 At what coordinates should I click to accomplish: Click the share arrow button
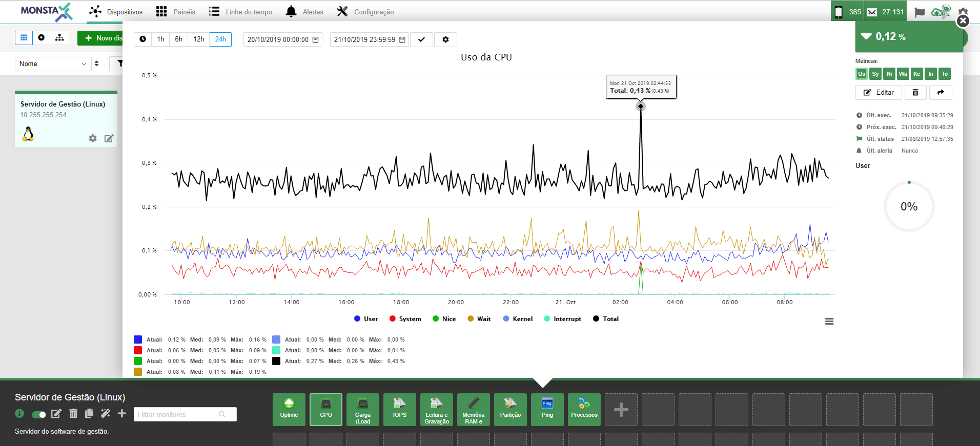[941, 92]
